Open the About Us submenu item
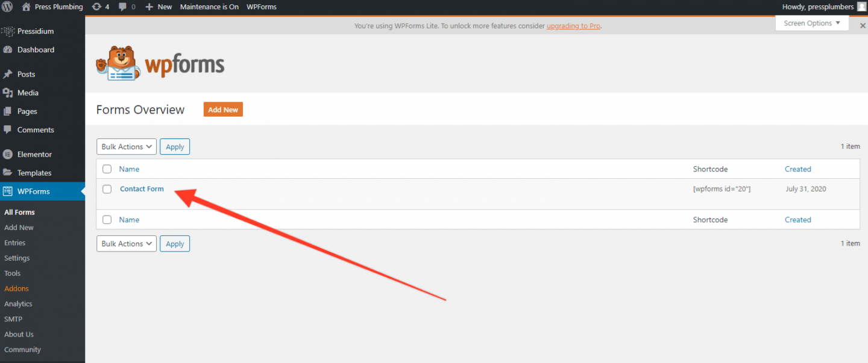Image resolution: width=868 pixels, height=363 pixels. [x=19, y=334]
